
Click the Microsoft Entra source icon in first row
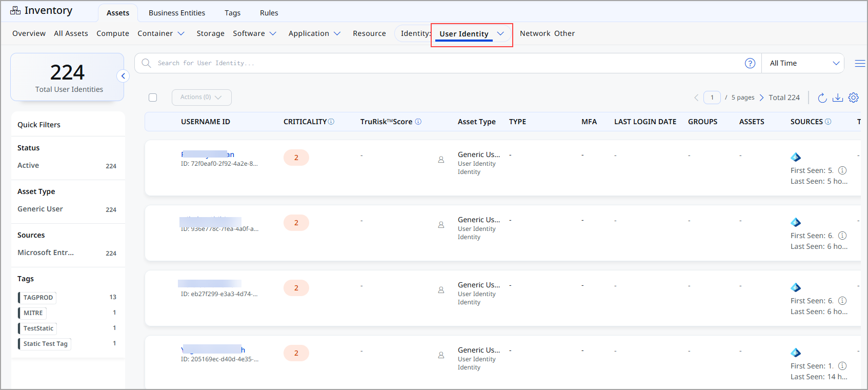[x=796, y=157]
